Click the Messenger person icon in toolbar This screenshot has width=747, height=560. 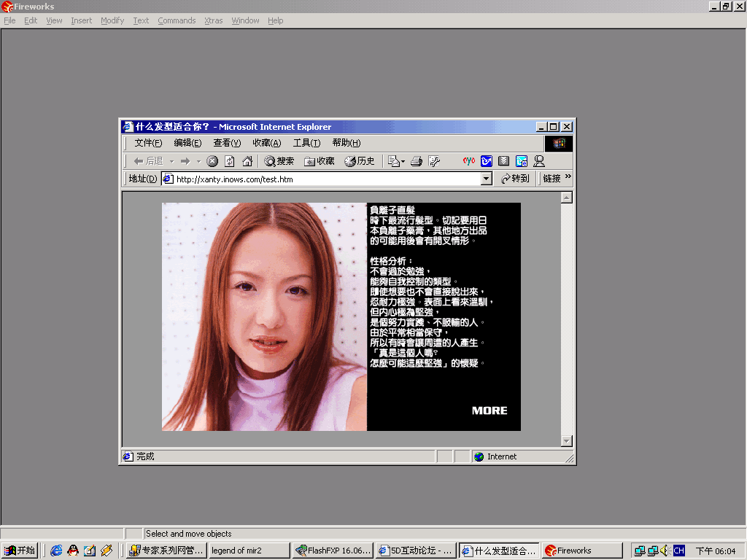[539, 161]
